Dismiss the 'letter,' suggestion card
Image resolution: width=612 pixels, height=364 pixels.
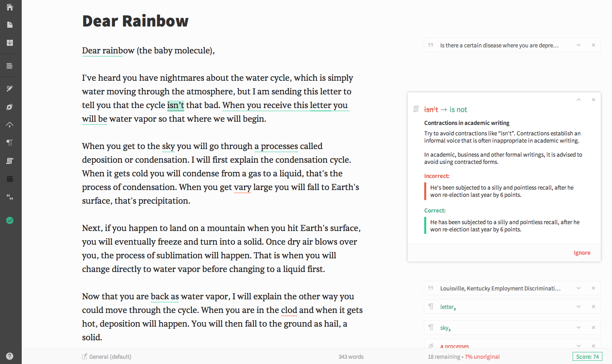point(593,307)
